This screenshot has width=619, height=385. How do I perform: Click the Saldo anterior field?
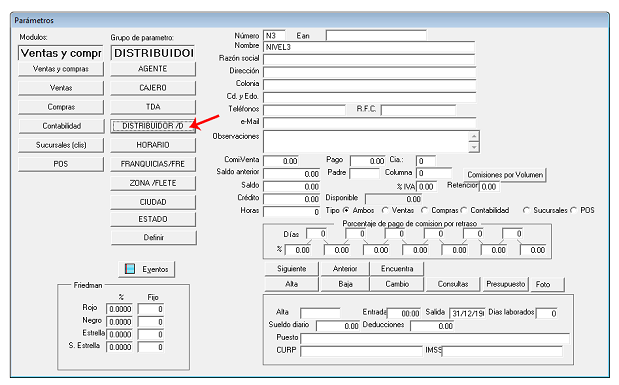point(292,174)
